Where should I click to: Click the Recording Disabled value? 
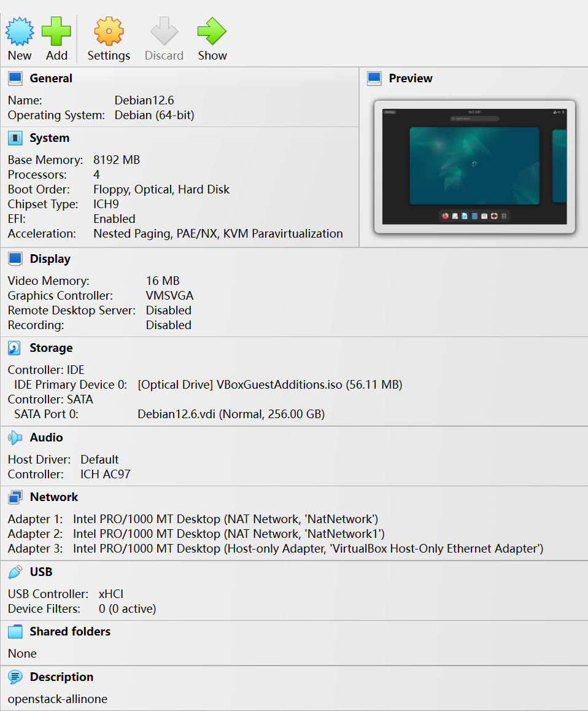(x=169, y=325)
